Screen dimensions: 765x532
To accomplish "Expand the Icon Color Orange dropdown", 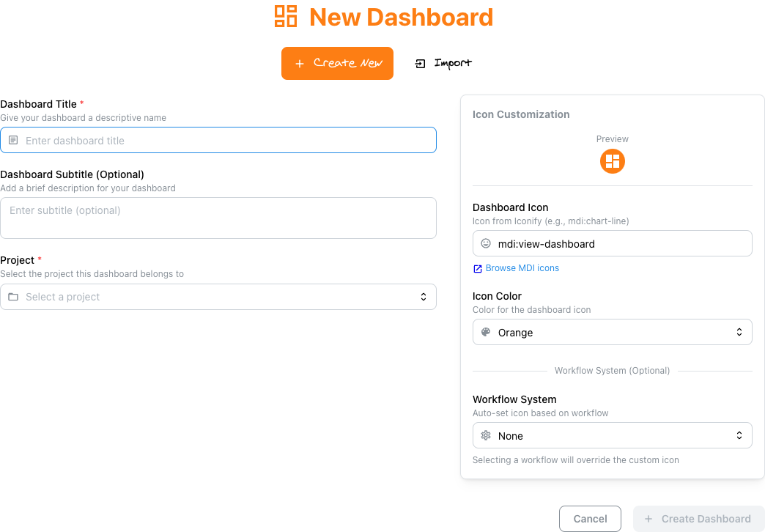I will click(x=613, y=333).
